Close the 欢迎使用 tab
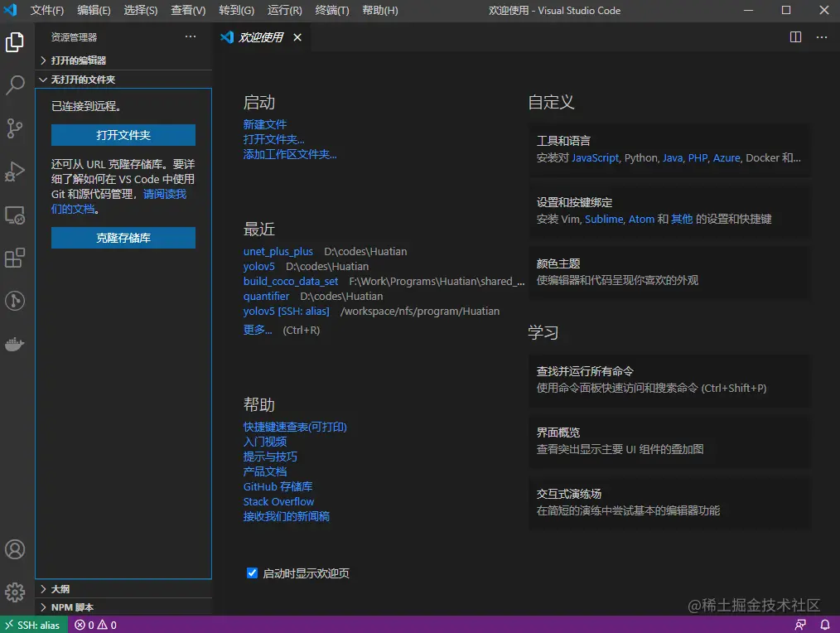Viewport: 840px width, 633px height. pyautogui.click(x=297, y=37)
